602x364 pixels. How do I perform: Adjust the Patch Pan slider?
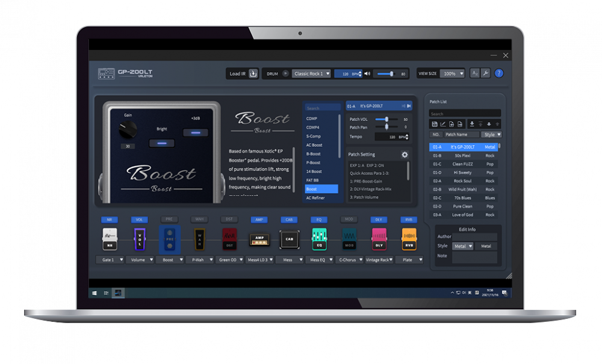(386, 127)
